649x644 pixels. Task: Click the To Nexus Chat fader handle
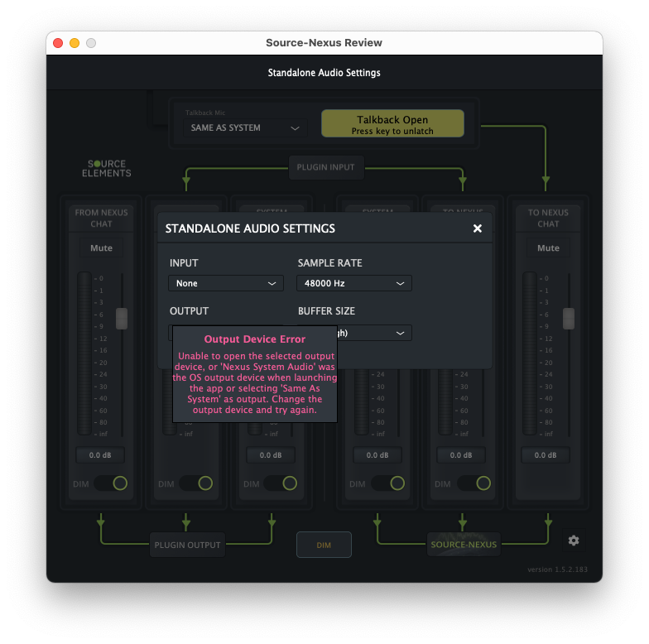tap(569, 319)
